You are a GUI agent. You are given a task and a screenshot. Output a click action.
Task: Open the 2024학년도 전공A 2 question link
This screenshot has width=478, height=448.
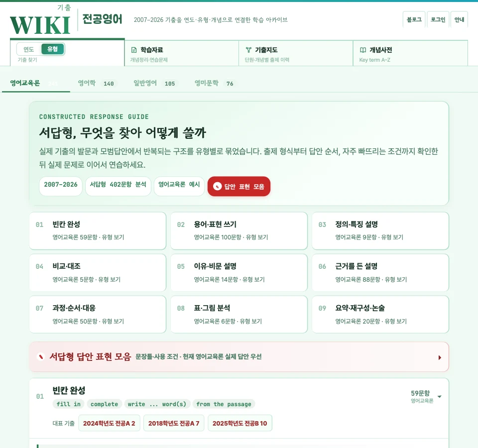109,423
